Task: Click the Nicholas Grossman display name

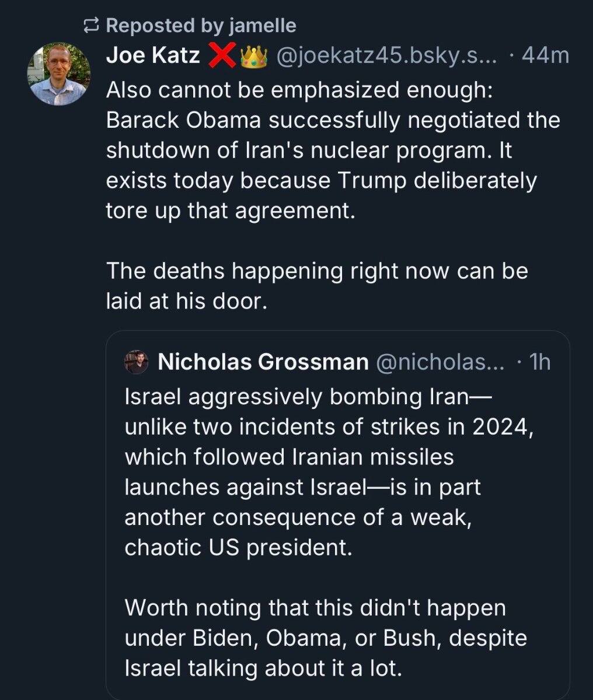Action: 263,362
